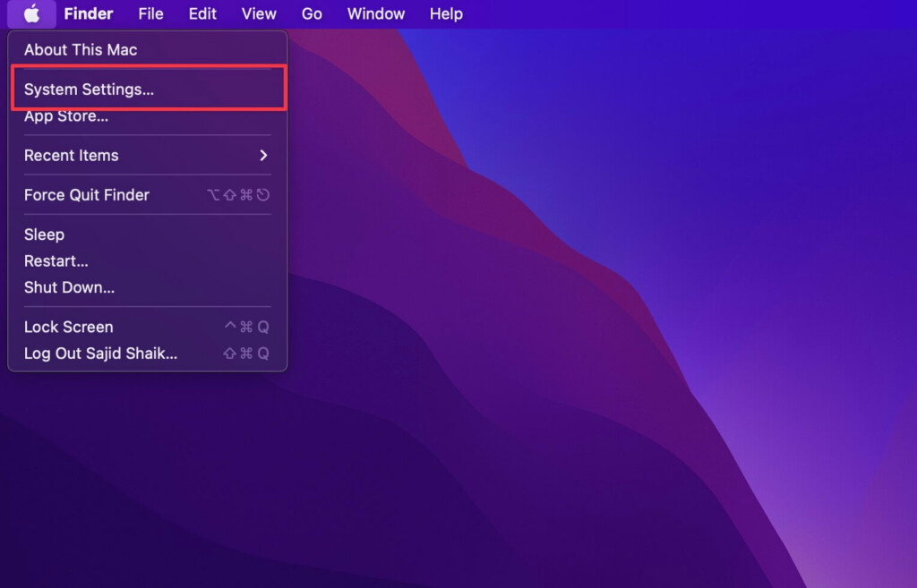917x588 pixels.
Task: Select Restart… in the Apple menu
Action: [x=148, y=260]
